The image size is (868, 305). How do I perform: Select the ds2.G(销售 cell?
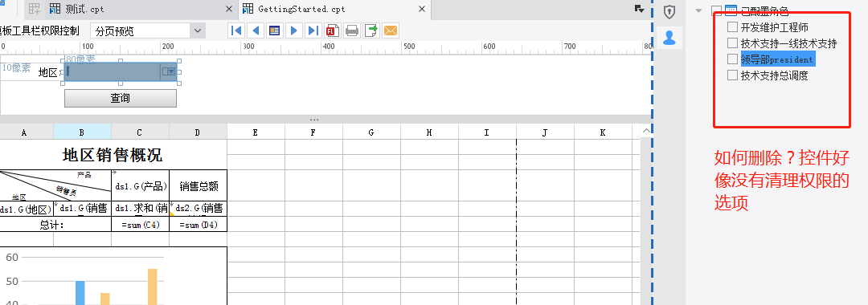[199, 209]
